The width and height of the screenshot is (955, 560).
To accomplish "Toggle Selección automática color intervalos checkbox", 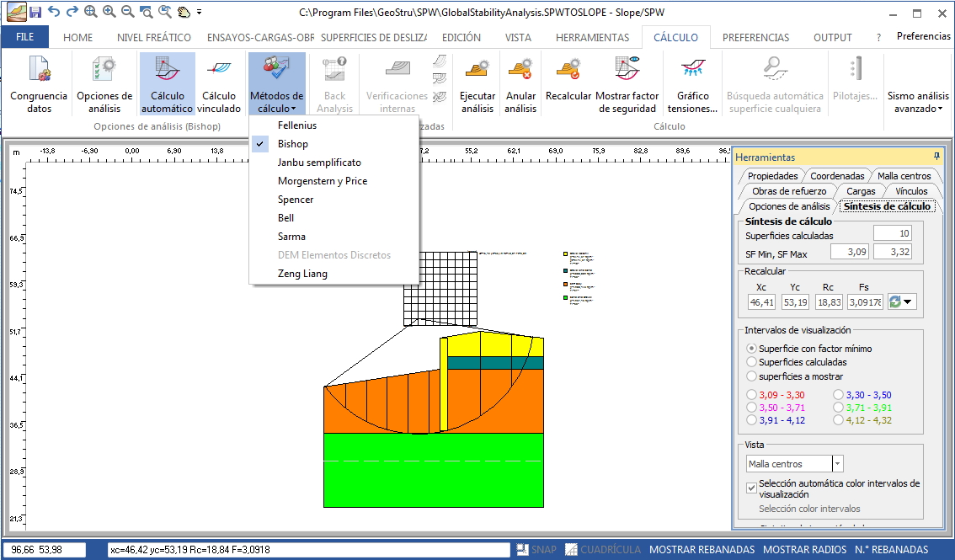I will (752, 488).
